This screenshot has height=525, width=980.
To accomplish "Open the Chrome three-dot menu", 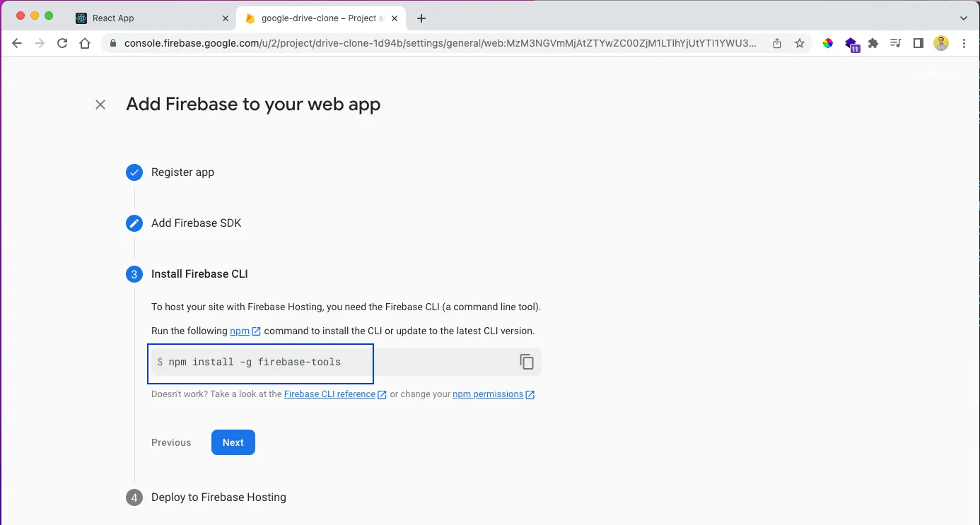I will [x=964, y=44].
